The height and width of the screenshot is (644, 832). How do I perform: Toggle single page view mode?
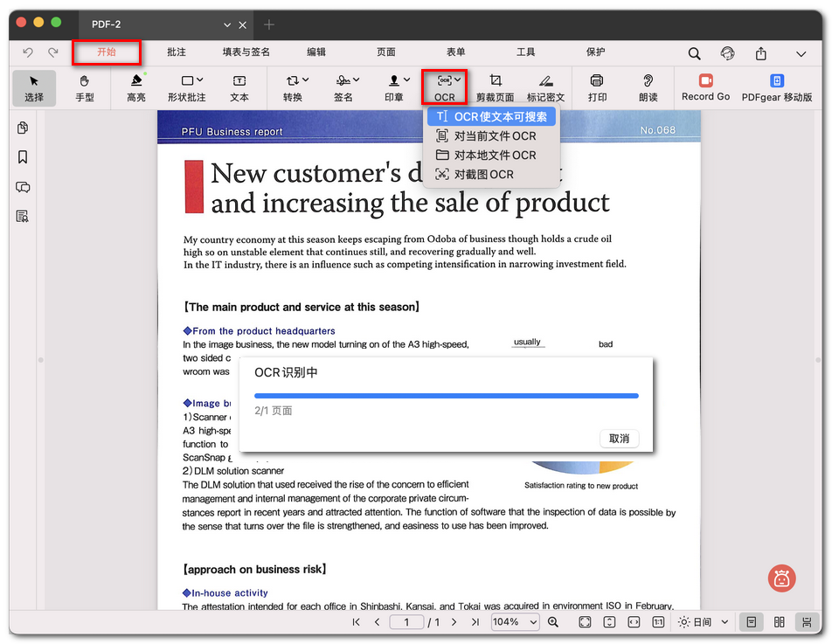(750, 622)
